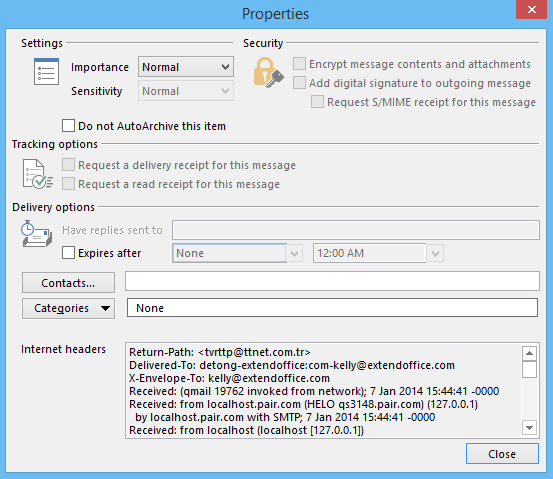
Task: Click the Internet headers scroll down arrow
Action: tap(529, 428)
